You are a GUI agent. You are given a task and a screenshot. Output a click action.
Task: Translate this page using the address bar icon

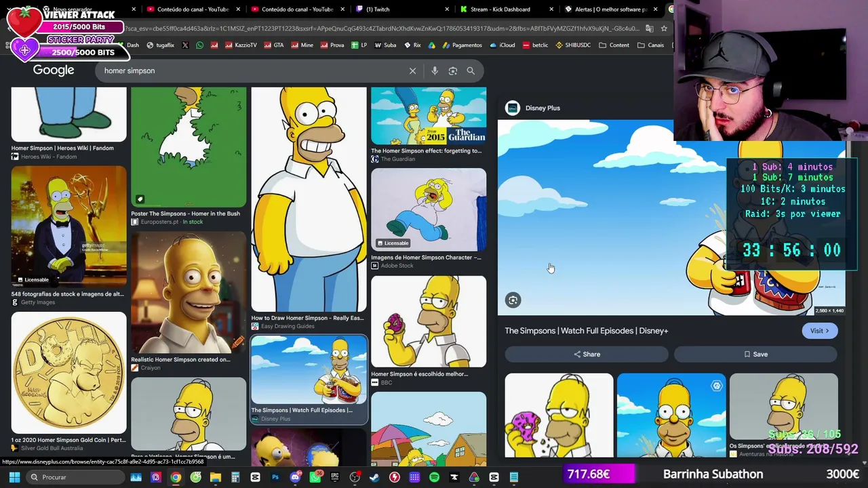(649, 28)
